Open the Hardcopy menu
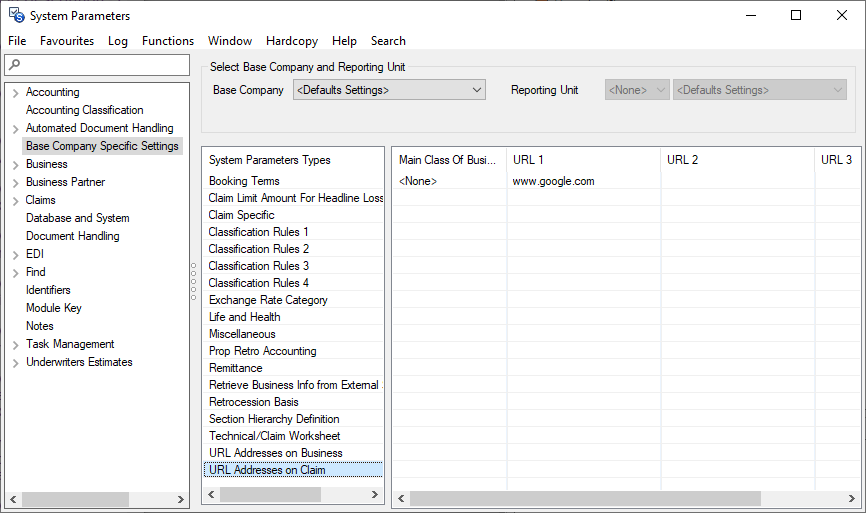Image resolution: width=866 pixels, height=513 pixels. pos(292,41)
